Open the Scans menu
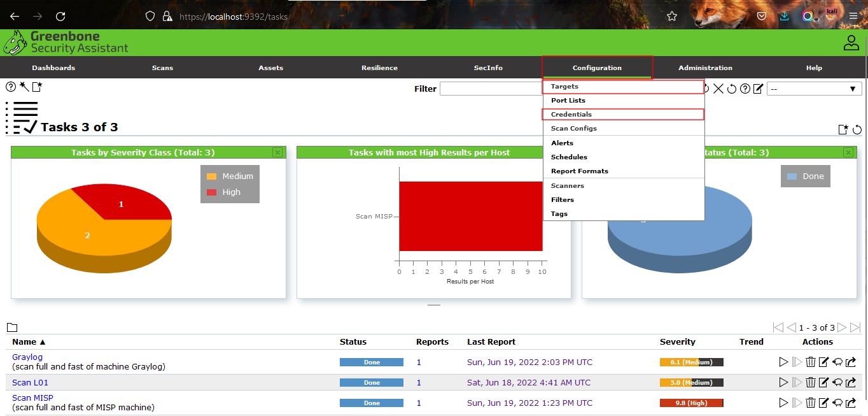The width and height of the screenshot is (868, 416). (x=162, y=68)
